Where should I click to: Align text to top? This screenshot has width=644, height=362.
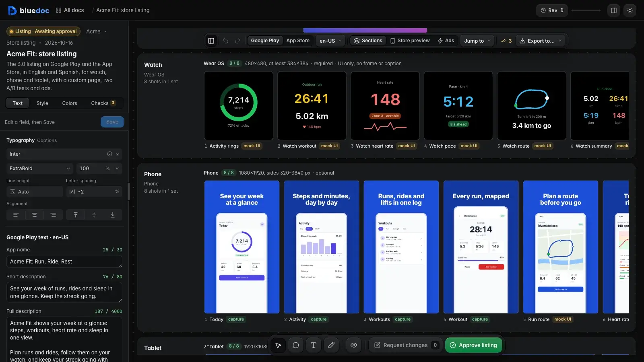tap(76, 215)
